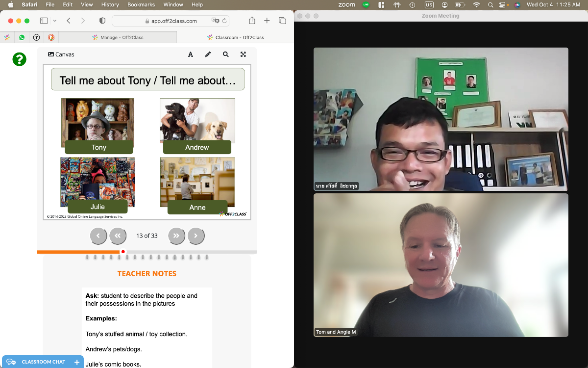Click the Andrew name label
The width and height of the screenshot is (588, 368).
(197, 147)
